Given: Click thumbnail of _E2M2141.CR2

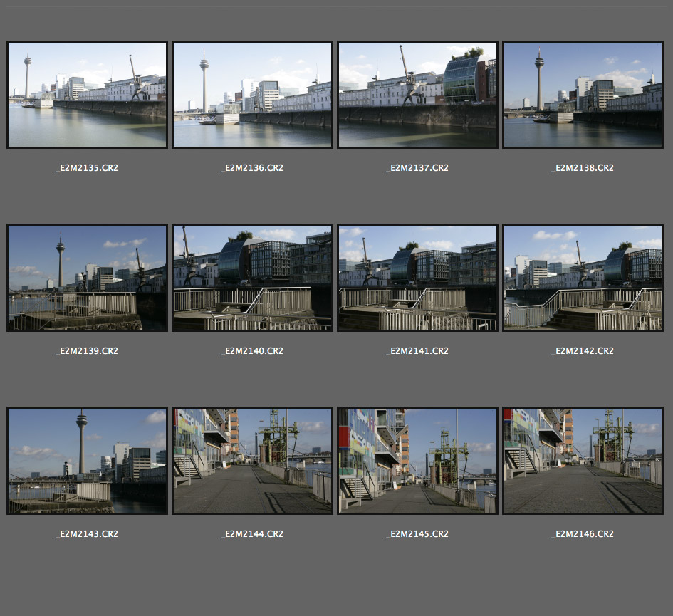Looking at the screenshot, I should 417,278.
